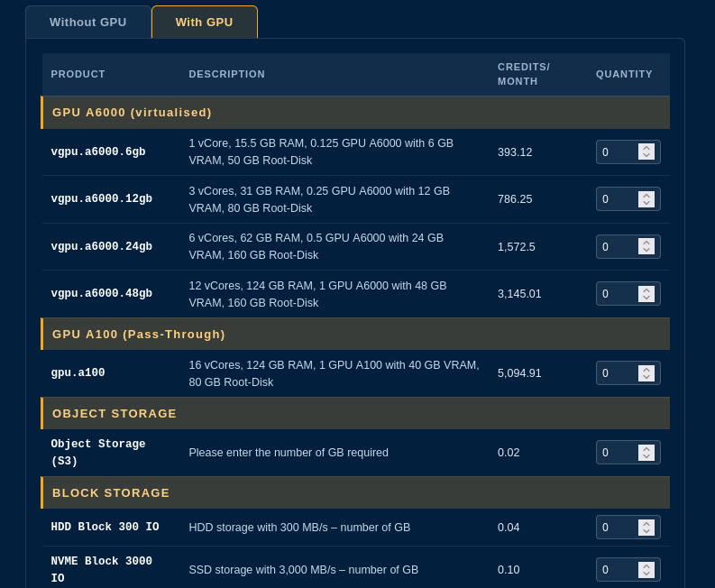Click the vgpu.a6000.48gb product name

(102, 293)
